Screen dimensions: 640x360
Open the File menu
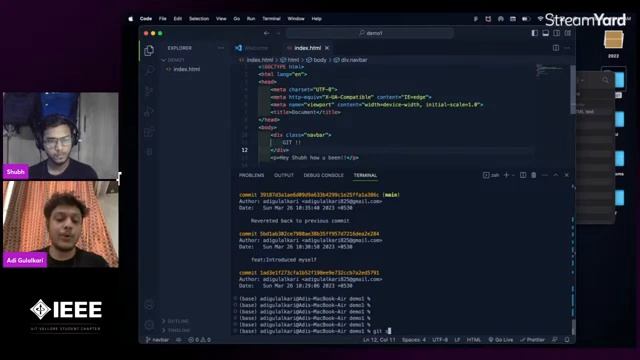point(162,19)
